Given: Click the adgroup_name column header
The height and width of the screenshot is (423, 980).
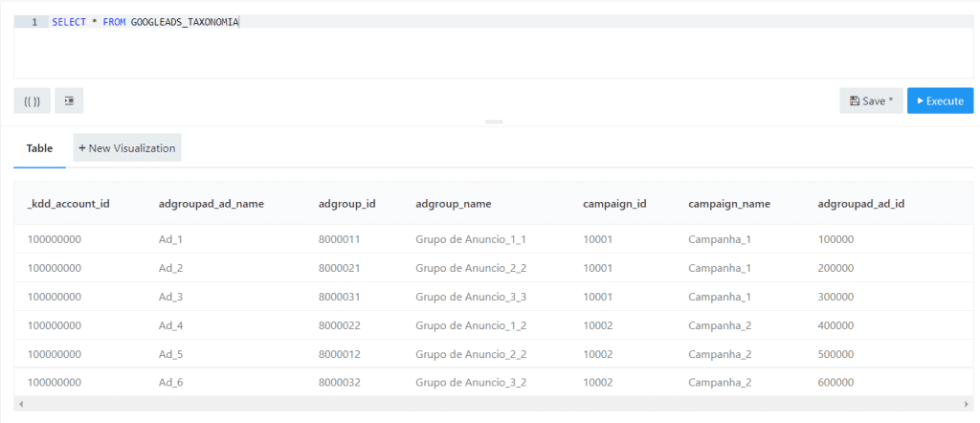Looking at the screenshot, I should click(453, 203).
